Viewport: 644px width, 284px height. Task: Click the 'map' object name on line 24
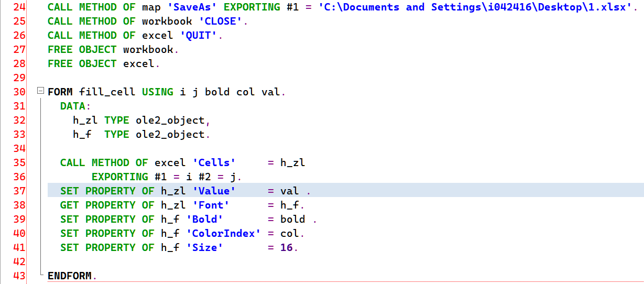(151, 7)
